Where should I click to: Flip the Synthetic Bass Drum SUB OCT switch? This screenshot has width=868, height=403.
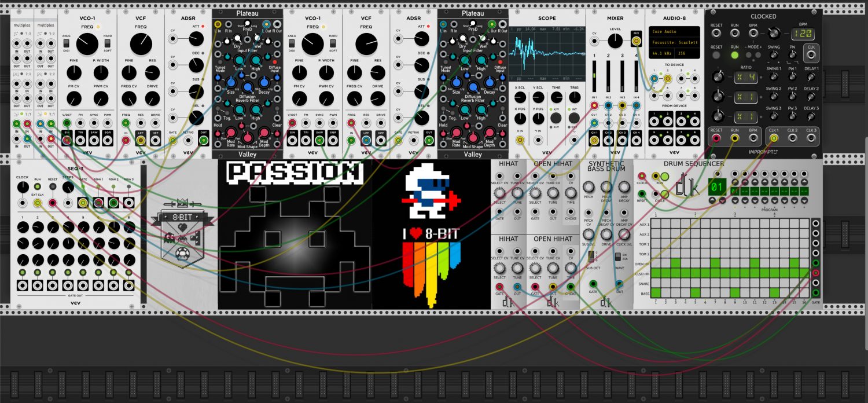[590, 256]
